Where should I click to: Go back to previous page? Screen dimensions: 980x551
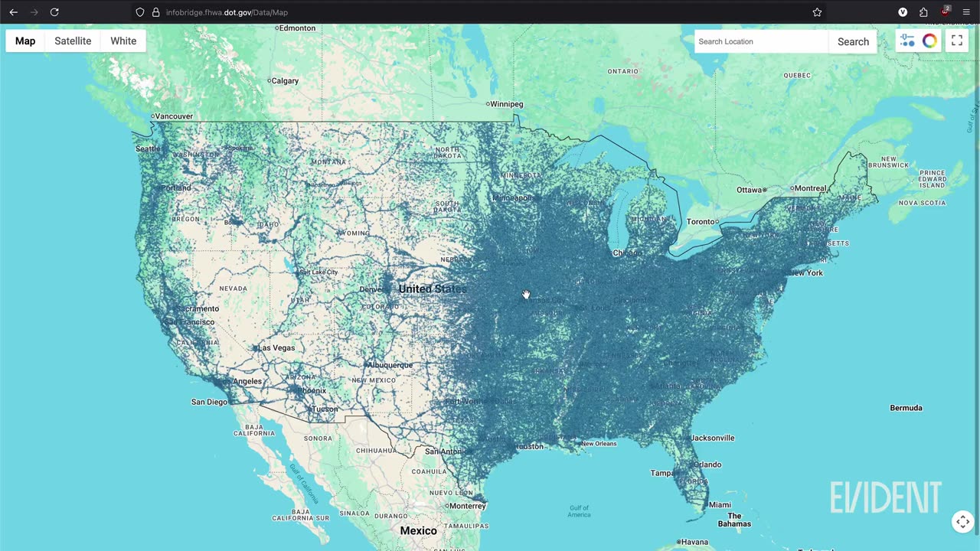coord(13,12)
